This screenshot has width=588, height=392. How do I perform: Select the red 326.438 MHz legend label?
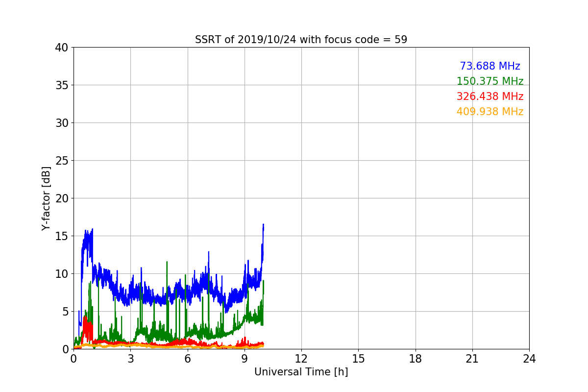(x=490, y=97)
